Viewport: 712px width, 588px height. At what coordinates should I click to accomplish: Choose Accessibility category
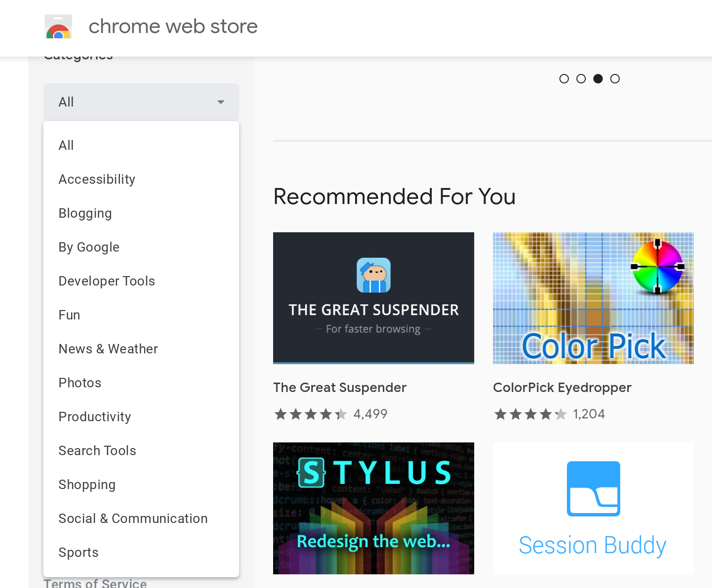(141, 179)
